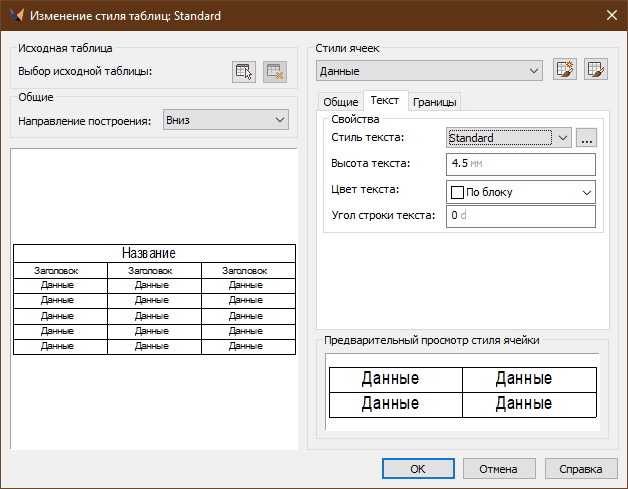Viewport: 628px width, 489px height.
Task: Switch to the Границы tab
Action: coord(434,102)
